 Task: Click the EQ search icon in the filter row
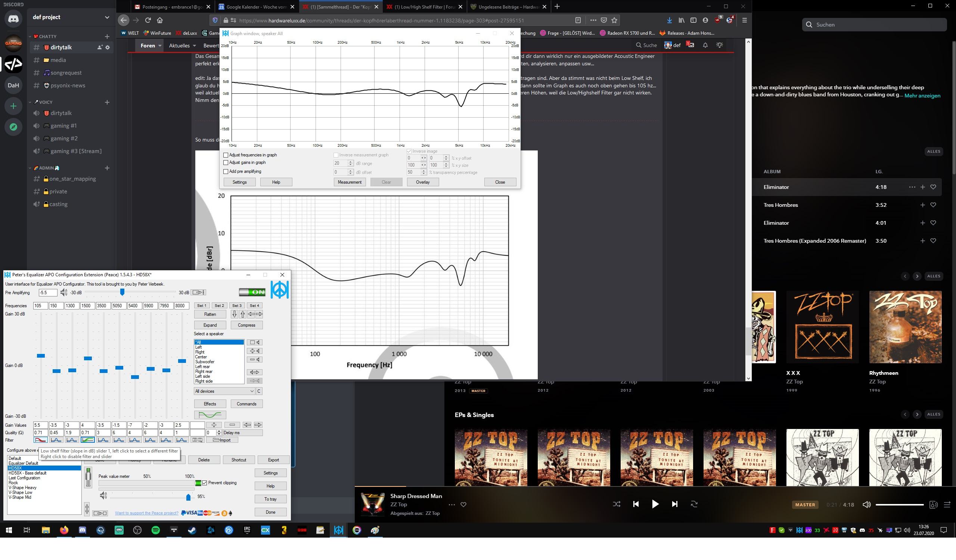[x=197, y=440]
